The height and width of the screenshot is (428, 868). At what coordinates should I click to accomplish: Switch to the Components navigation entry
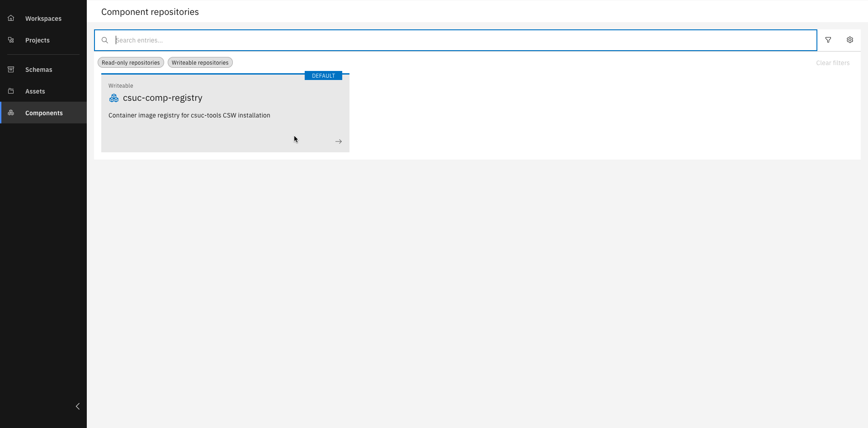[x=44, y=113]
